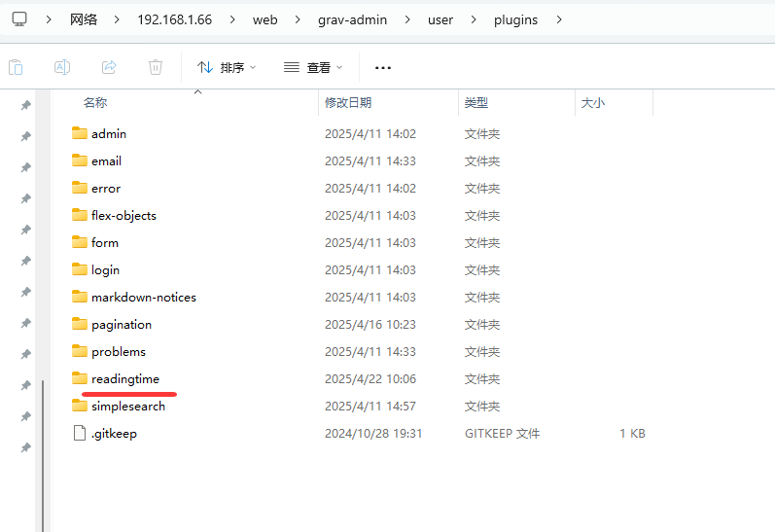775x532 pixels.
Task: Open the 排序 sort dropdown
Action: click(x=227, y=67)
